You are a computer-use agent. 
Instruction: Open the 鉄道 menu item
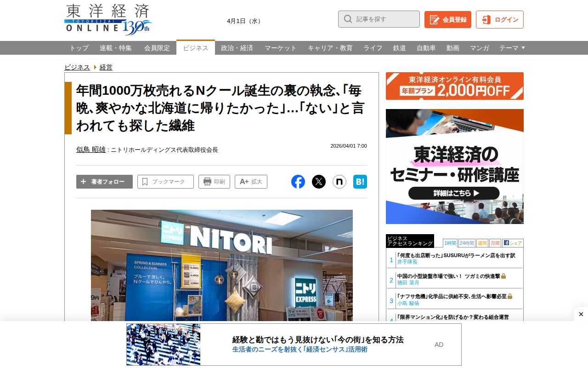click(400, 48)
